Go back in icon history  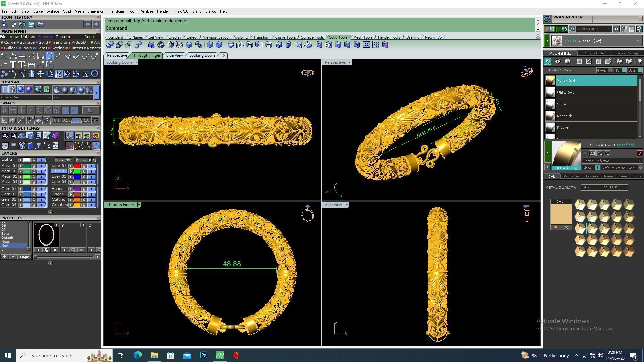pos(87,24)
